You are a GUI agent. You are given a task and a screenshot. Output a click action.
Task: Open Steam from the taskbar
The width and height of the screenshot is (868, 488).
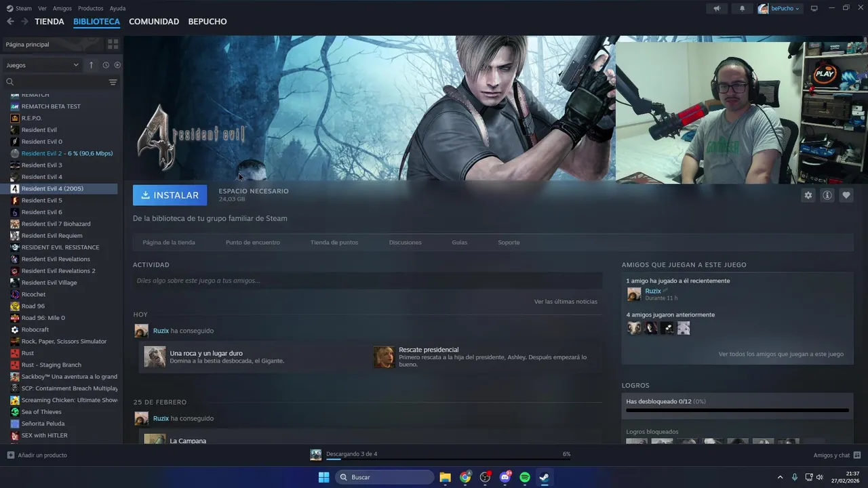point(545,477)
